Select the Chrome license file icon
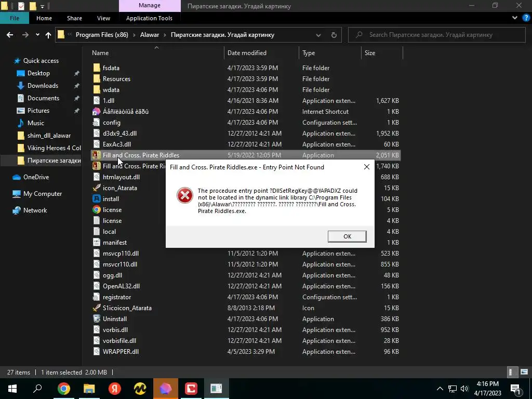The image size is (532, 399). click(x=97, y=210)
